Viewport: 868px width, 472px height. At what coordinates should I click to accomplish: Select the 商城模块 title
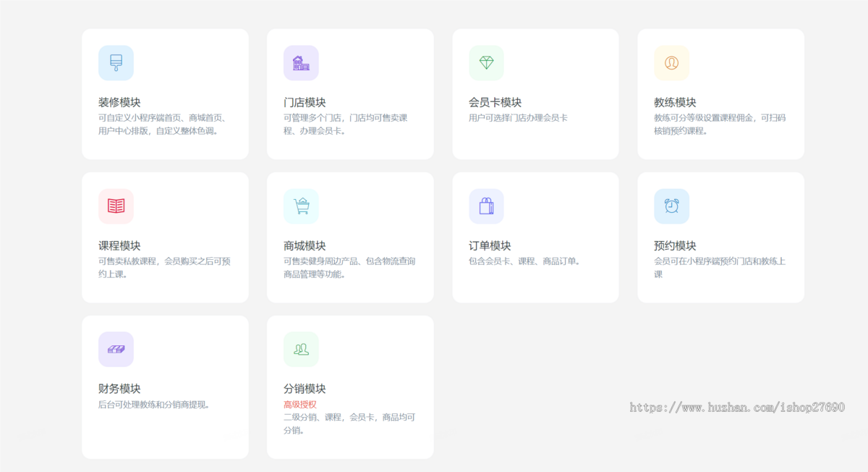click(305, 246)
